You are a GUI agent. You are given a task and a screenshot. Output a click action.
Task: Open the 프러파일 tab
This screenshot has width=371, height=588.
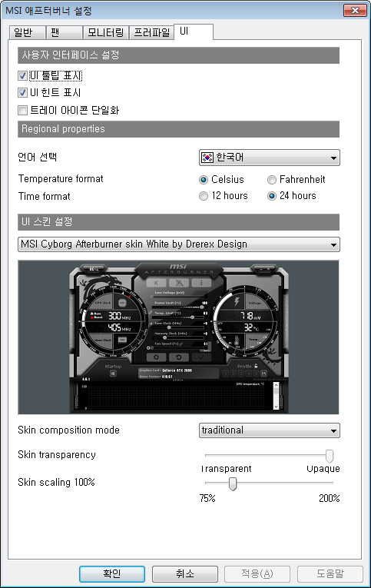152,32
